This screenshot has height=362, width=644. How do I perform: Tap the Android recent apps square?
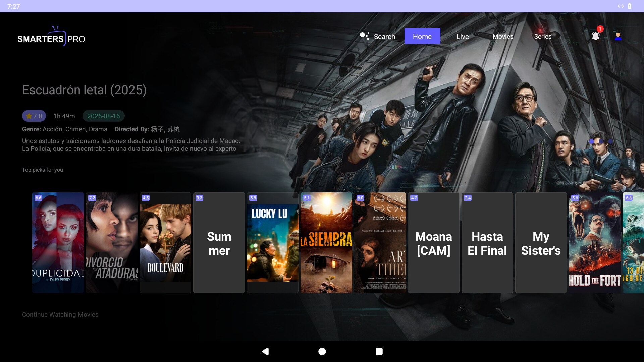[x=379, y=351]
